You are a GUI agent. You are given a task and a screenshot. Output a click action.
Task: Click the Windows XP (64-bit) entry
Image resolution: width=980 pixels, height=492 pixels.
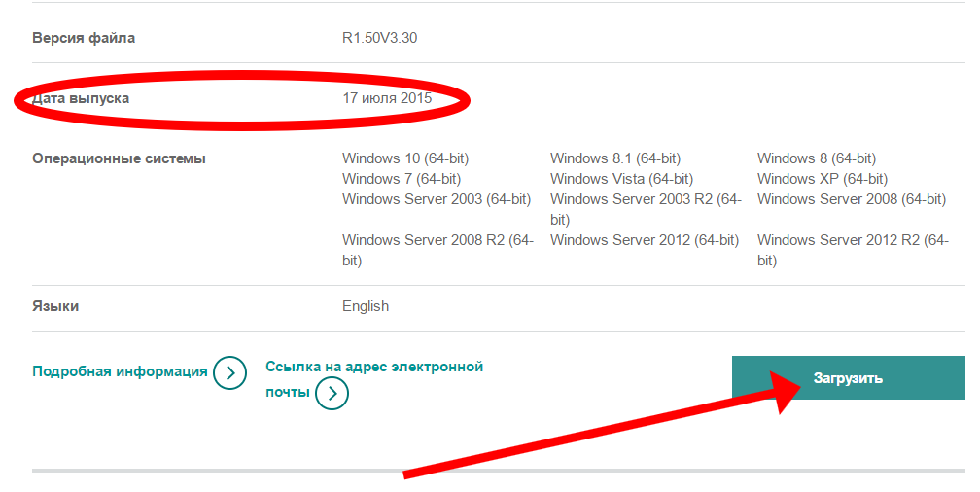coord(822,179)
